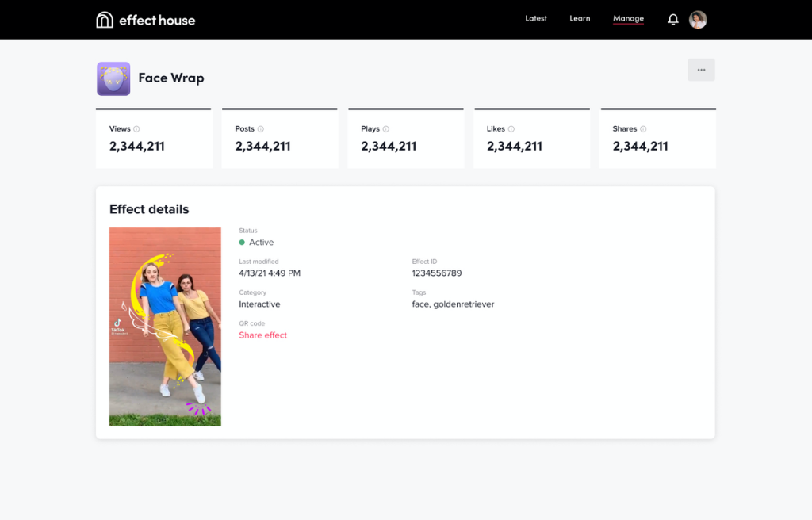Click the Interactive category value
This screenshot has height=520, width=812.
pyautogui.click(x=259, y=304)
